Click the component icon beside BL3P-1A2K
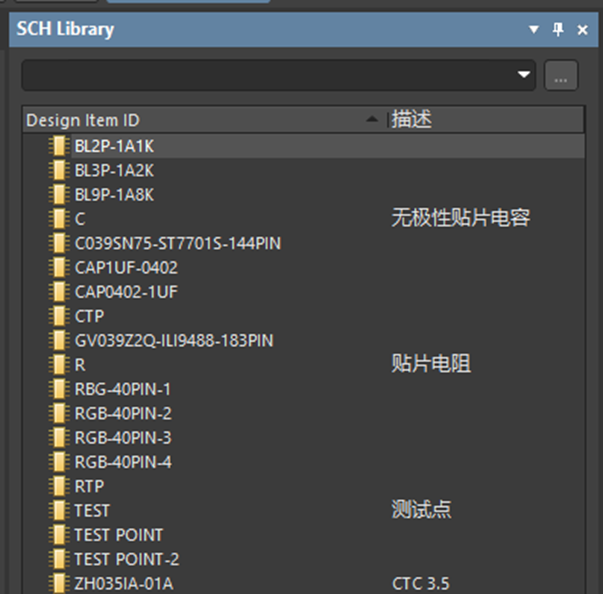603x594 pixels. pyautogui.click(x=59, y=170)
